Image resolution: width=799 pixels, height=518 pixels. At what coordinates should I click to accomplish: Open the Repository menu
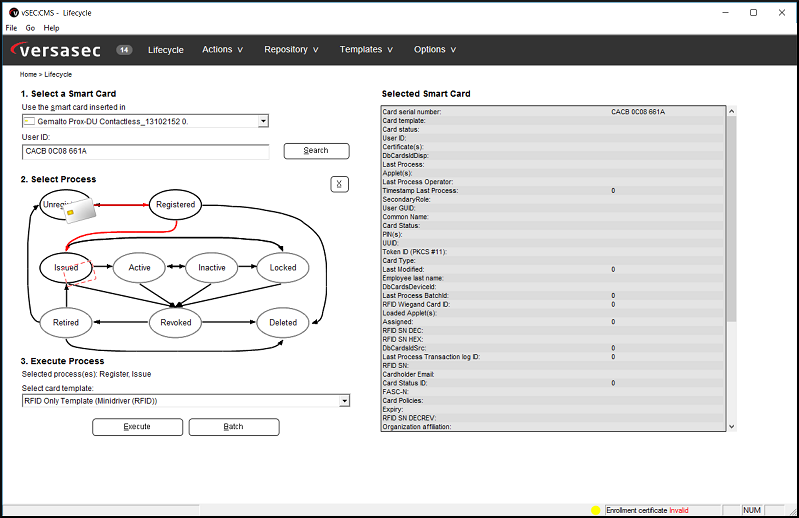(x=291, y=50)
